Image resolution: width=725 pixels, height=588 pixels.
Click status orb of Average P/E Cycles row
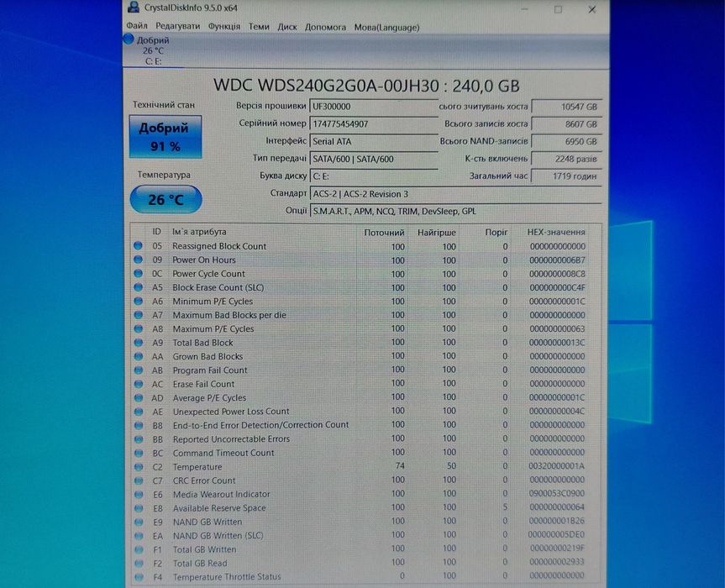[x=138, y=397]
